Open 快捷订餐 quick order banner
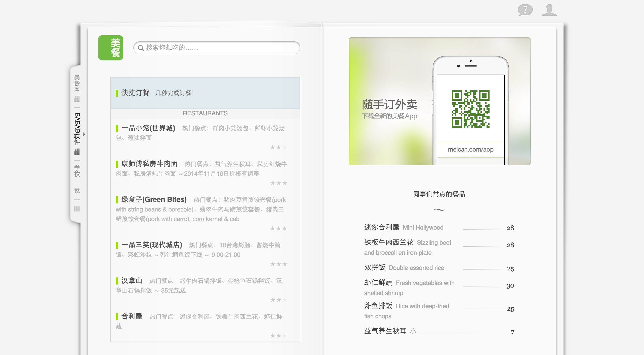 click(205, 93)
